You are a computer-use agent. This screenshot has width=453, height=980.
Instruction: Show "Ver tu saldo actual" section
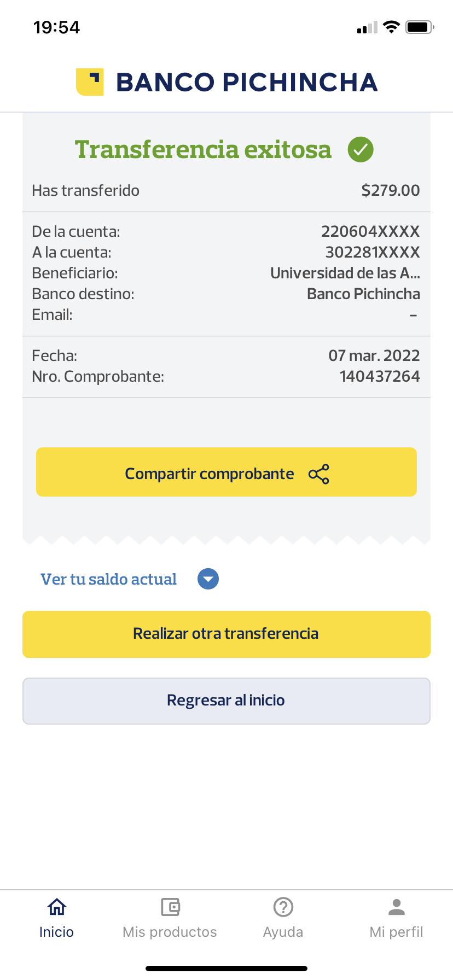click(109, 579)
